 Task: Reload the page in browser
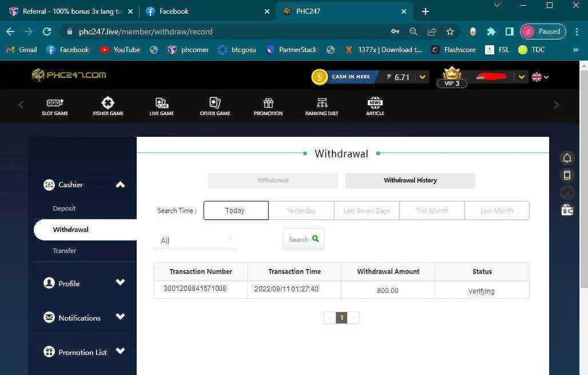47,31
